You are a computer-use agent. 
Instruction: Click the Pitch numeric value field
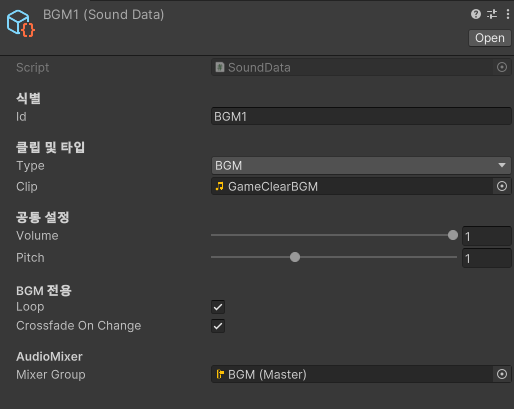(x=487, y=258)
